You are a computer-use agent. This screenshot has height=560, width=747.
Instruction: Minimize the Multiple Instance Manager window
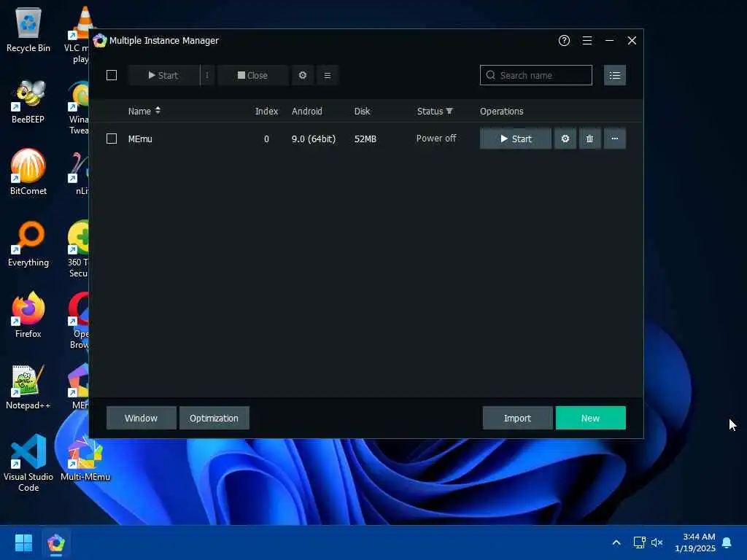[x=609, y=41]
